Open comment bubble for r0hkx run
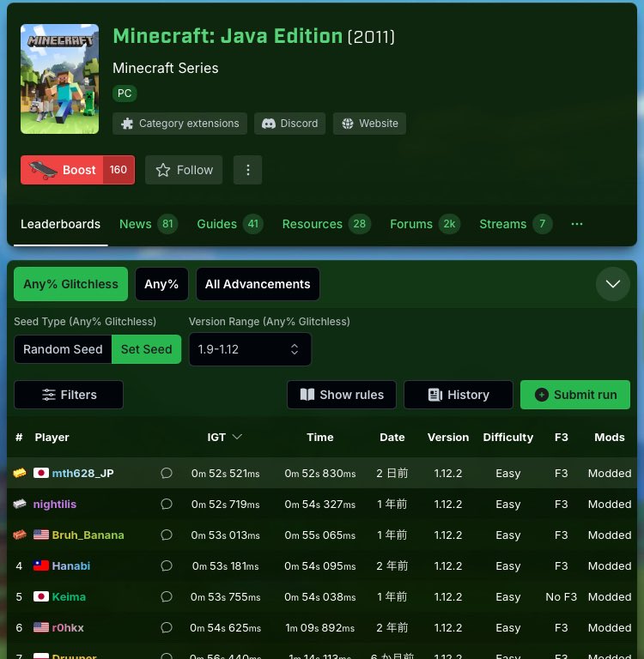 pos(167,627)
